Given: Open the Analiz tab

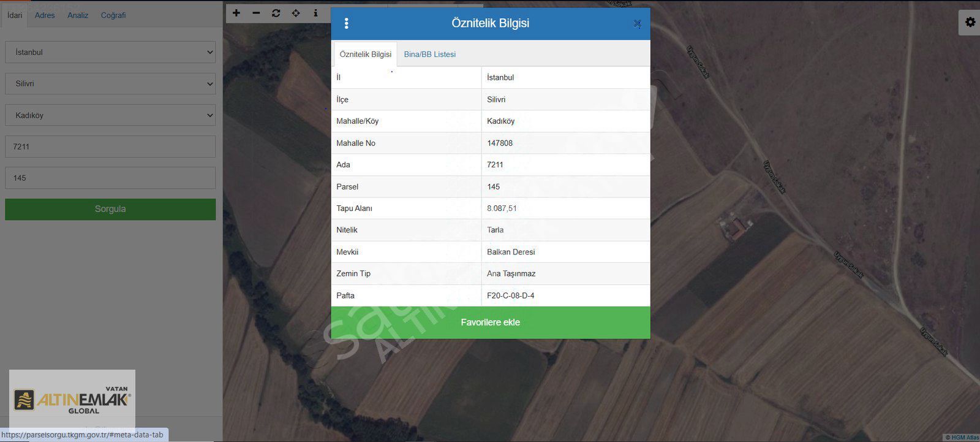Looking at the screenshot, I should point(78,15).
